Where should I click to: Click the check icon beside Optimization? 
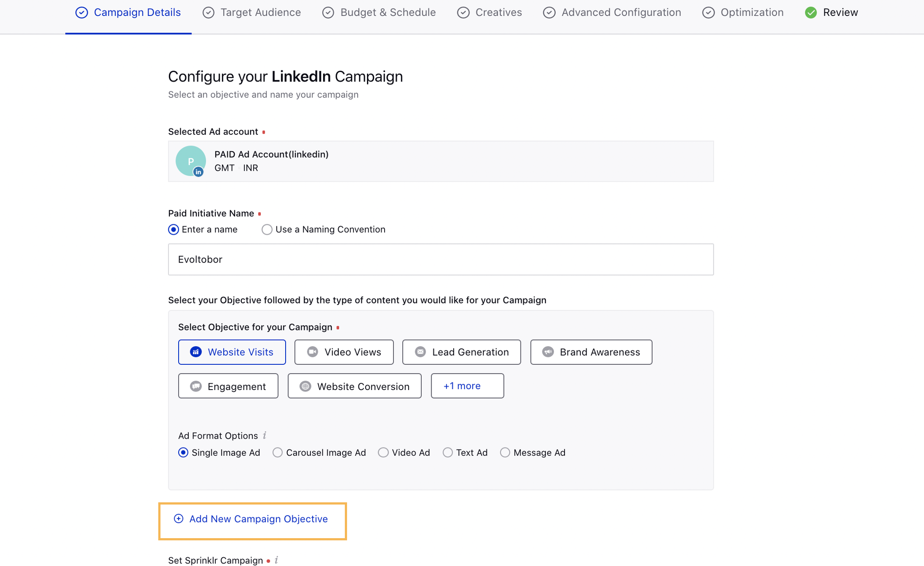708,13
